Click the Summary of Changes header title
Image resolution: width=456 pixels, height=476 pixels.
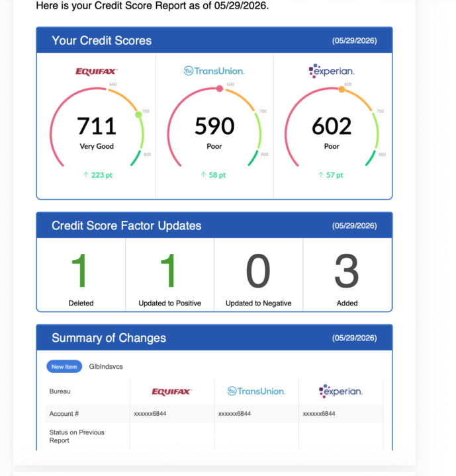(109, 338)
